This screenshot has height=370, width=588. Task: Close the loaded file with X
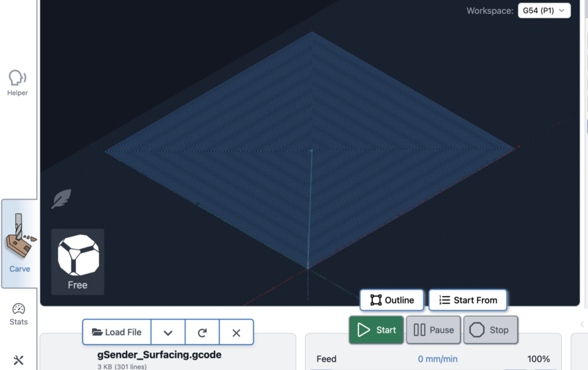tap(237, 332)
